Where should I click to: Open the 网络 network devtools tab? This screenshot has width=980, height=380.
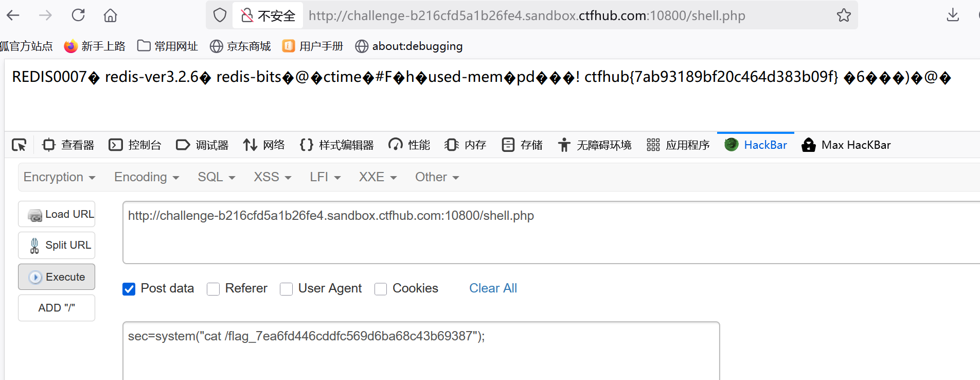pos(264,145)
